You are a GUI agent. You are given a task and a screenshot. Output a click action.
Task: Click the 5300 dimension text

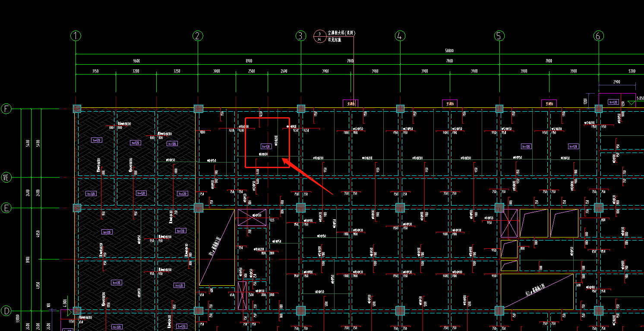click(x=632, y=71)
